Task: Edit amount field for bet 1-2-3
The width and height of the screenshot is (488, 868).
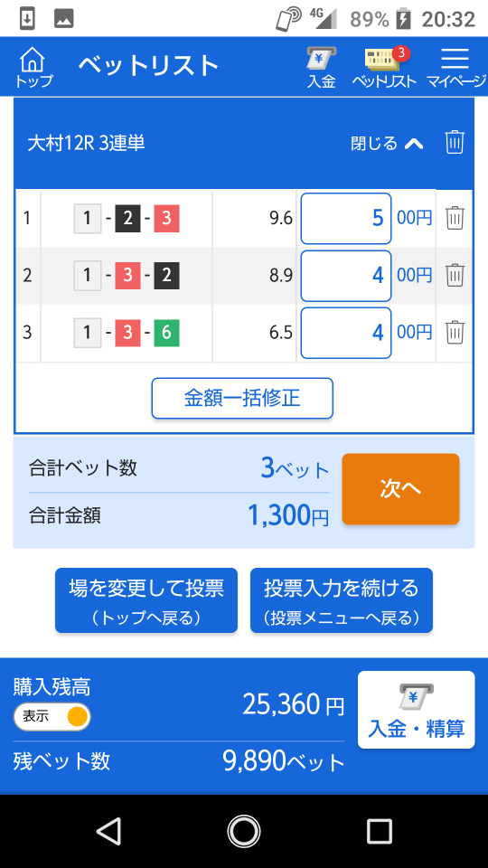Action: [x=346, y=218]
